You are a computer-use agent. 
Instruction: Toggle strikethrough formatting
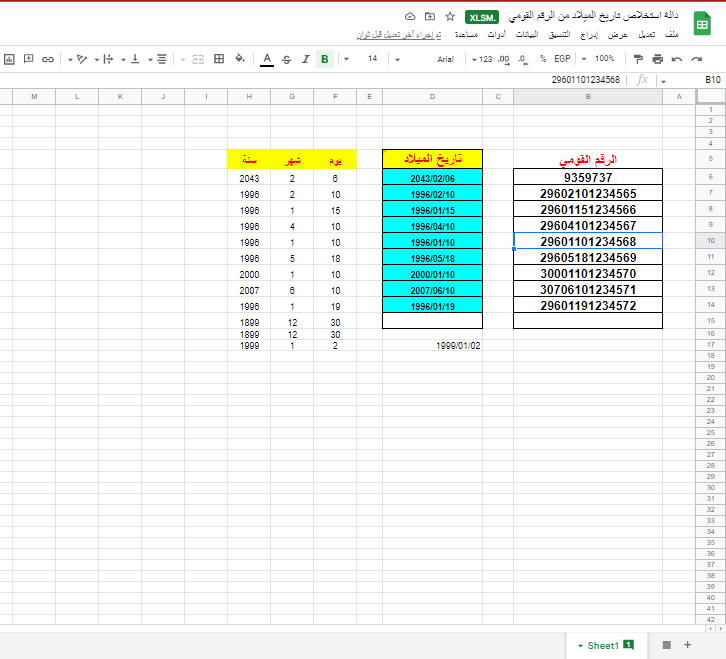point(286,59)
